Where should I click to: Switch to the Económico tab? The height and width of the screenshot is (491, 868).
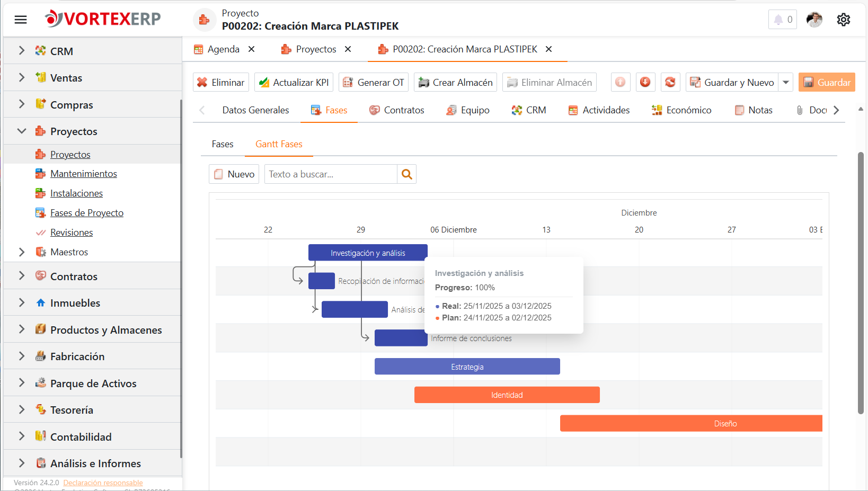[x=681, y=110]
